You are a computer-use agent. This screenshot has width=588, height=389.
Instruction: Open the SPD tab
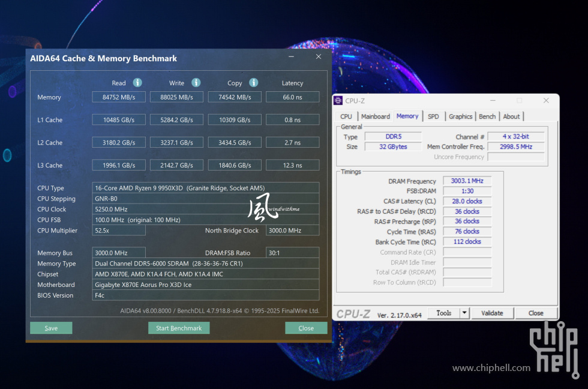434,116
